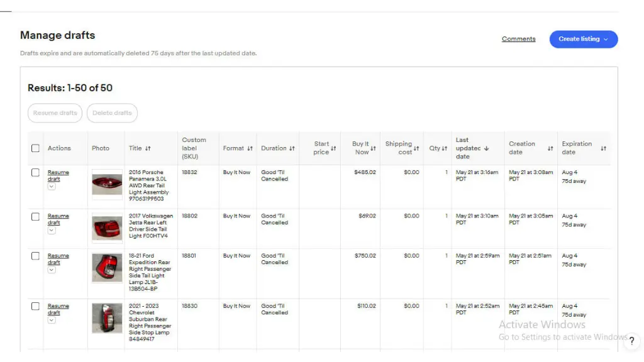This screenshot has width=644, height=362.
Task: Check the Volkswagen Jetta draft checkbox
Action: click(35, 217)
